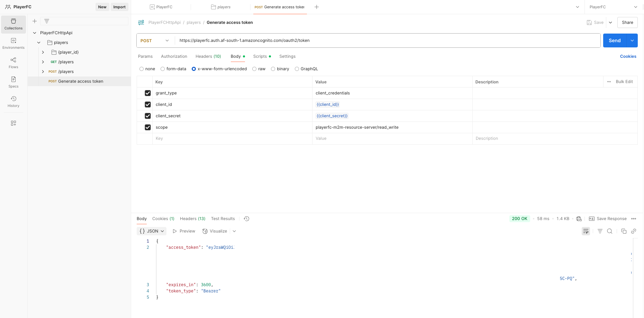Click the empty Key field in new row
The height and width of the screenshot is (318, 644).
point(232,138)
